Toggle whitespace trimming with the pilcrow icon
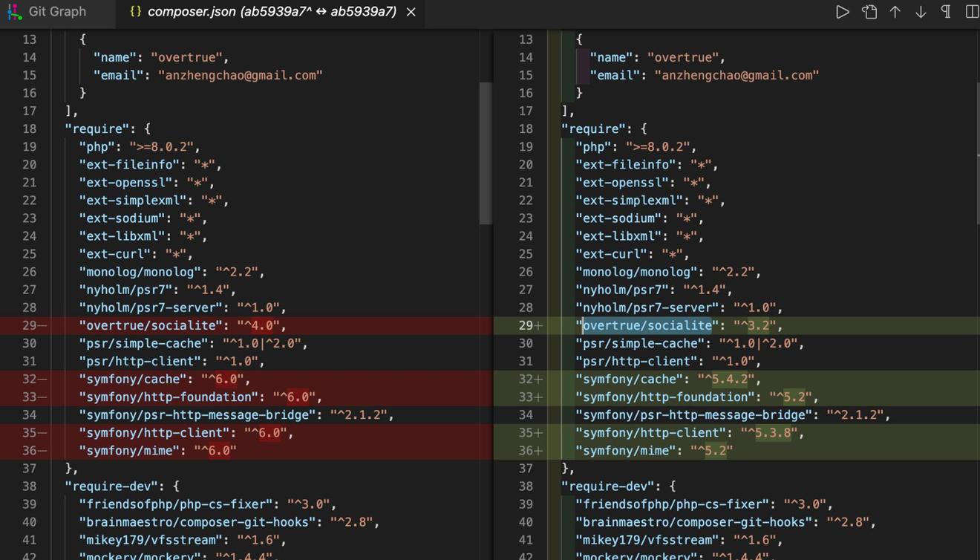The image size is (980, 560). (946, 12)
